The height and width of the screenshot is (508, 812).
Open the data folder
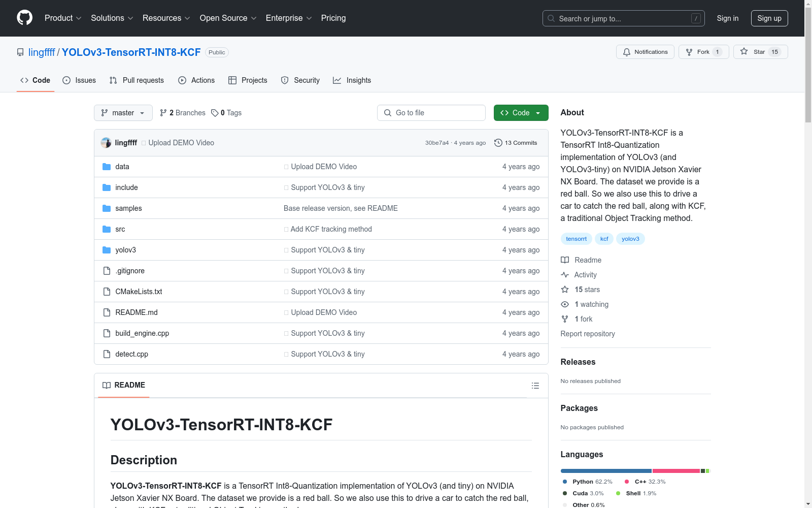tap(122, 167)
